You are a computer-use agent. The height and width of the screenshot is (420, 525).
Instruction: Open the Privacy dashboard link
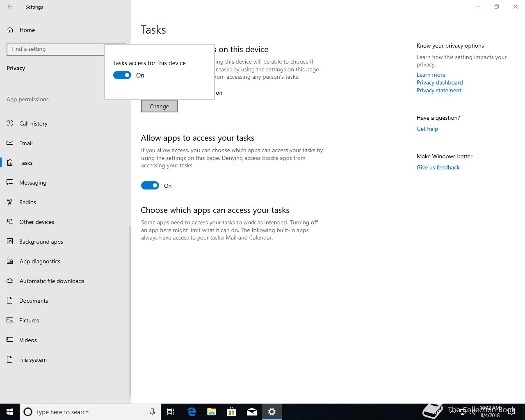tap(440, 82)
